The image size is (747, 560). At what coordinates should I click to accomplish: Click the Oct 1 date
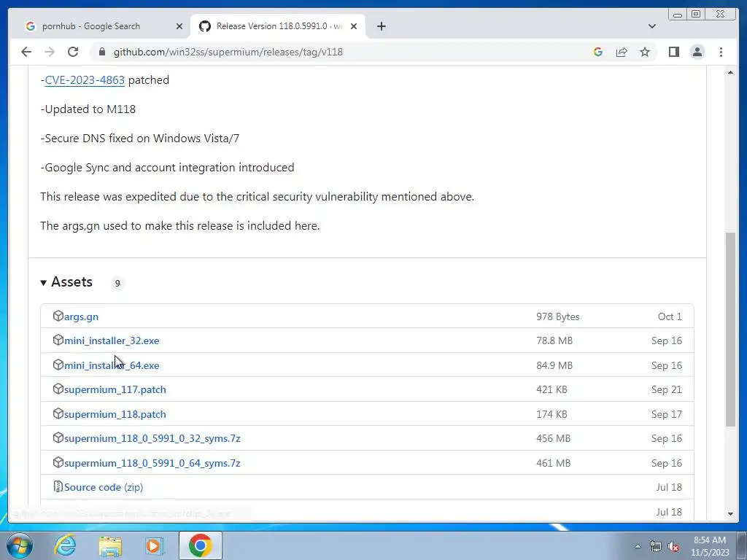(x=670, y=316)
